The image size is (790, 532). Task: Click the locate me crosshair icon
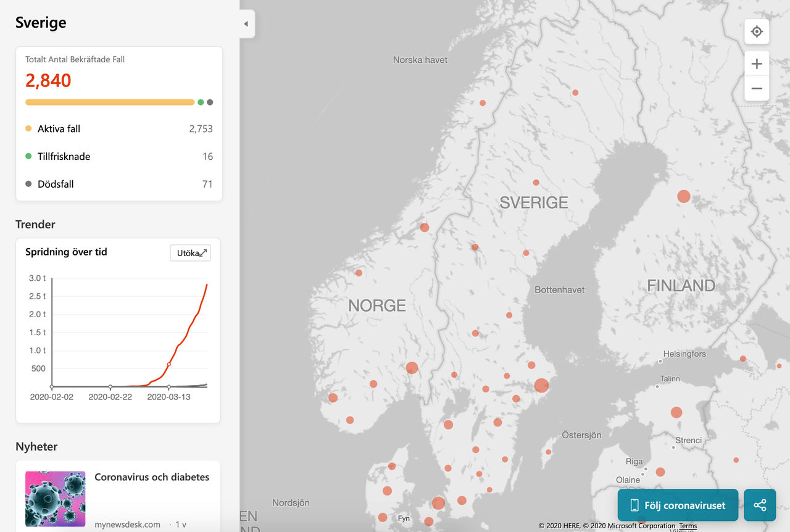pos(757,31)
